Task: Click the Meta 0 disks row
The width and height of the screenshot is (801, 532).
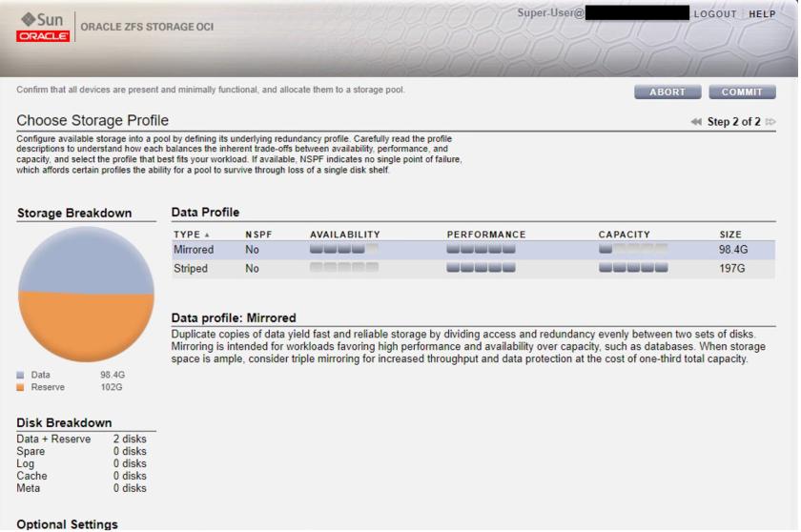Action: click(82, 489)
